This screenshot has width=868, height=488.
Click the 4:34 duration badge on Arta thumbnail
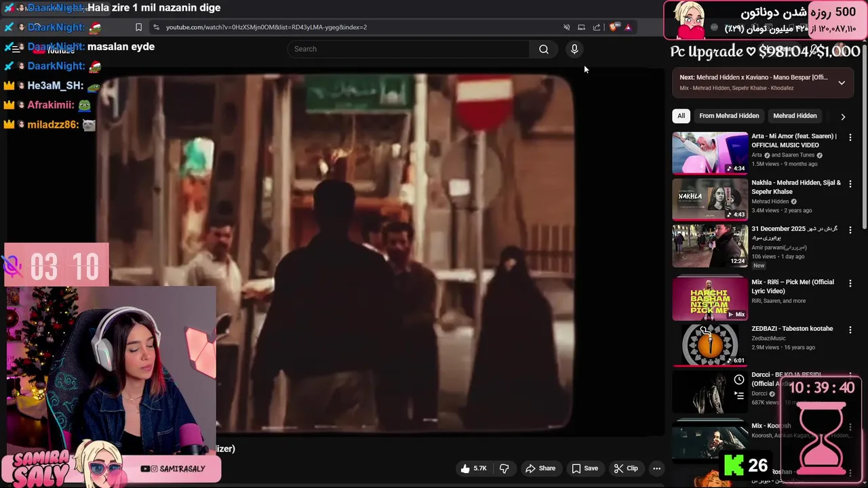tap(736, 168)
